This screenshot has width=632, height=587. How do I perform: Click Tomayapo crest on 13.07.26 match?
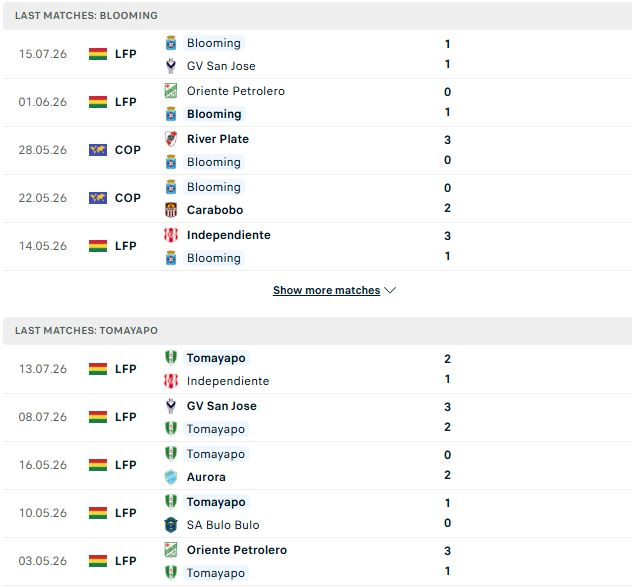(x=171, y=358)
